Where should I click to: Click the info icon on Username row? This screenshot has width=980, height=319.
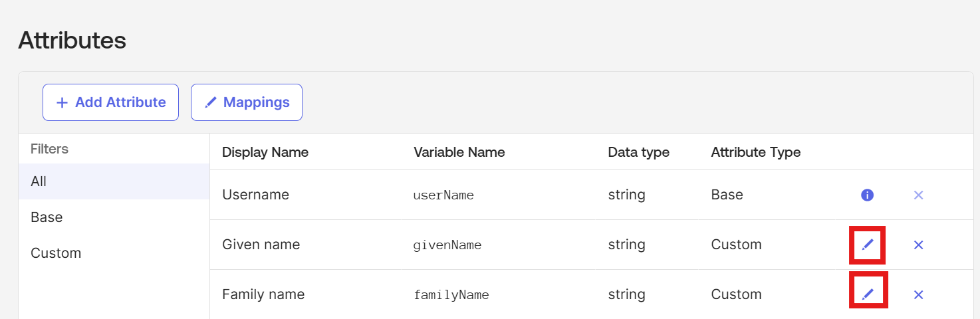pos(867,195)
